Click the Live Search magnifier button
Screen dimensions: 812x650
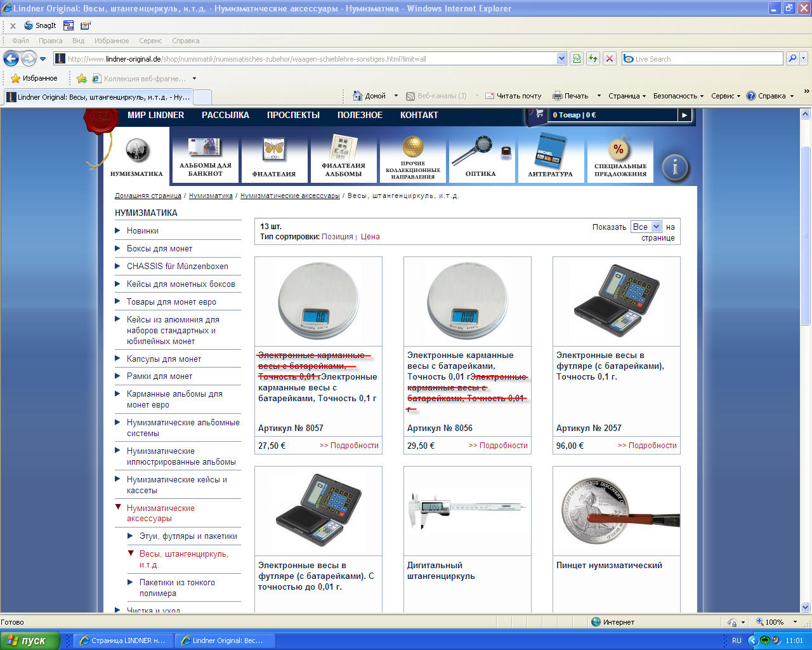[792, 58]
